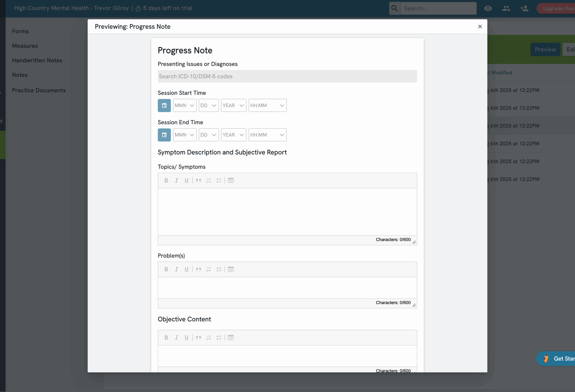Click the top bar Search field
The width and height of the screenshot is (575, 392).
[438, 8]
